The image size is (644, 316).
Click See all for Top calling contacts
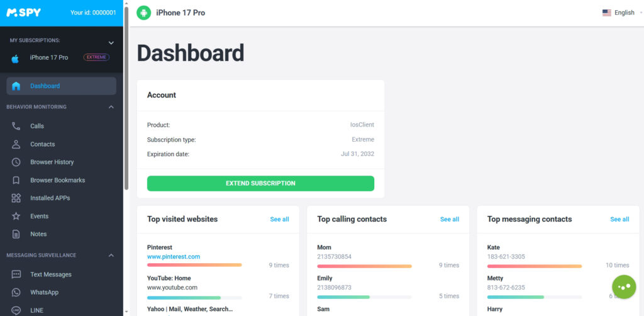pyautogui.click(x=449, y=219)
